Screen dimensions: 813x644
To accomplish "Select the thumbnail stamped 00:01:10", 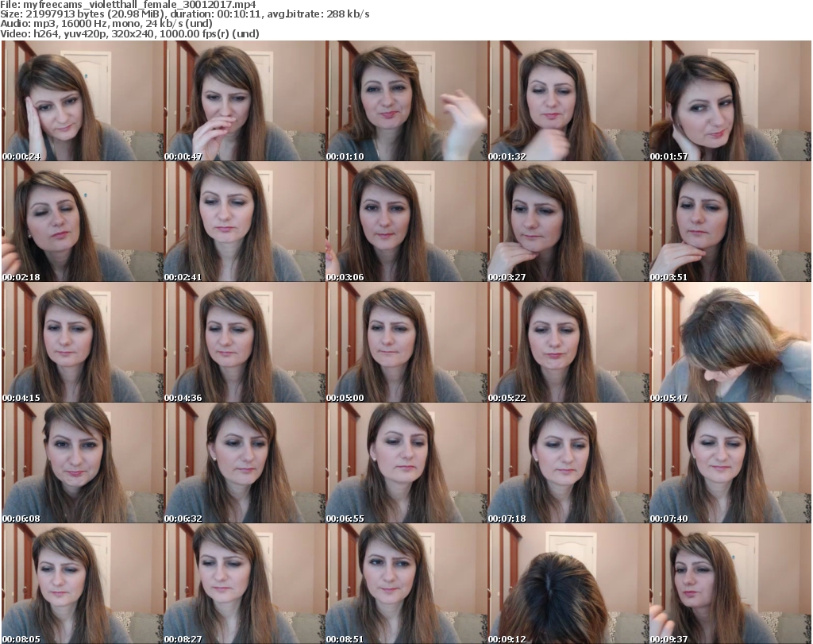I will coord(406,101).
